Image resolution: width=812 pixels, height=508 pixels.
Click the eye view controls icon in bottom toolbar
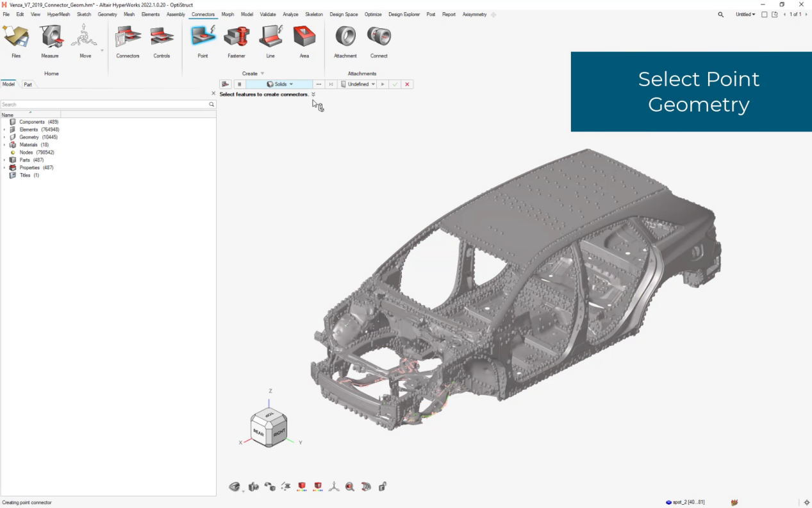tap(235, 487)
